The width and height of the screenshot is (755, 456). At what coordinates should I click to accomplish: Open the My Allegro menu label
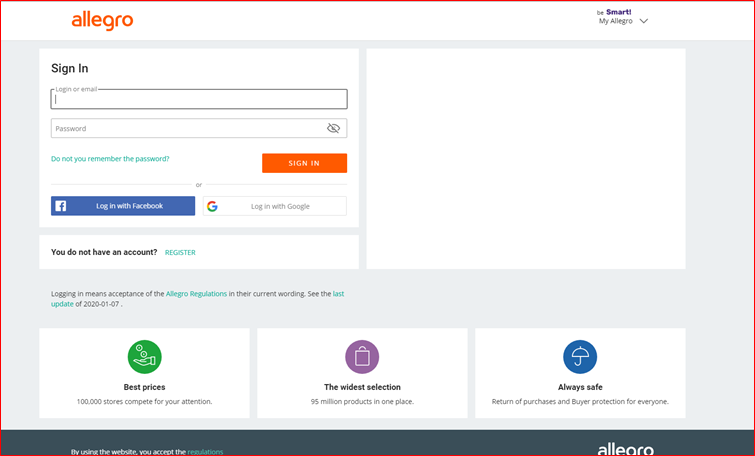coord(615,21)
